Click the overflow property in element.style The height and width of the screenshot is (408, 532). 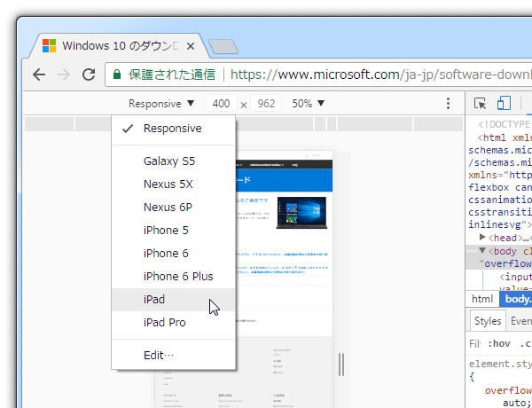click(x=508, y=390)
